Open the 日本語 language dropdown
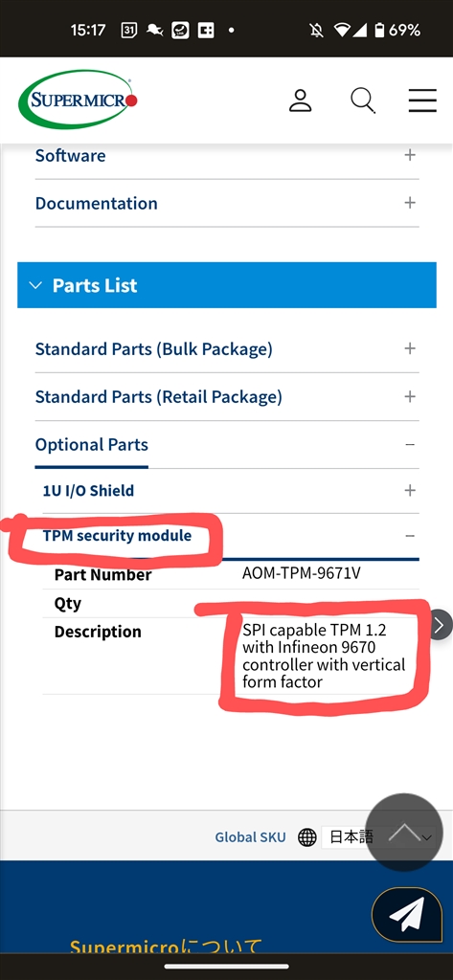 [x=378, y=836]
